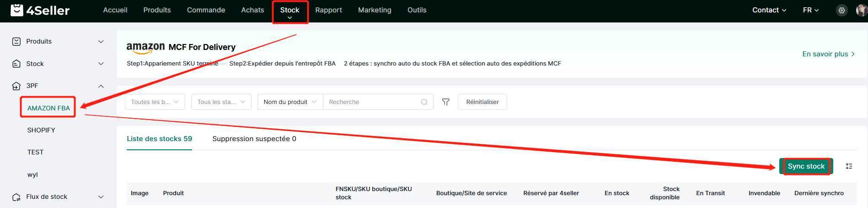Click the MCF For Delivery title
The height and width of the screenshot is (208, 868).
click(202, 47)
